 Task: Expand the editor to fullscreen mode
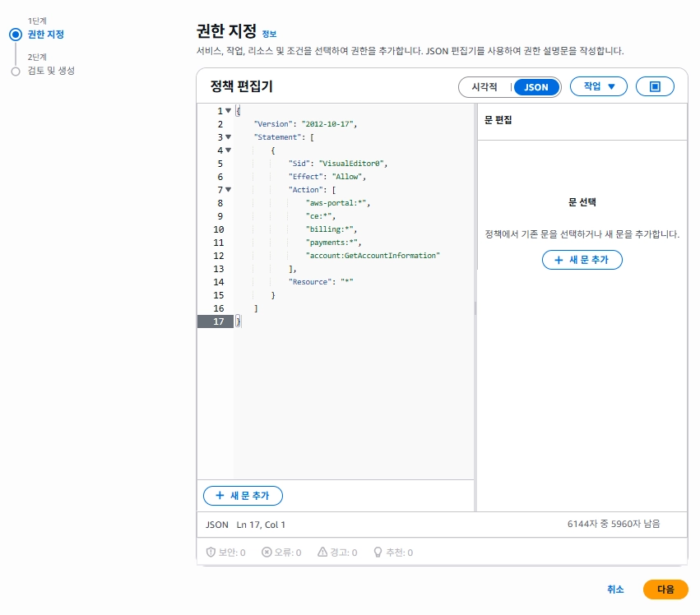655,86
